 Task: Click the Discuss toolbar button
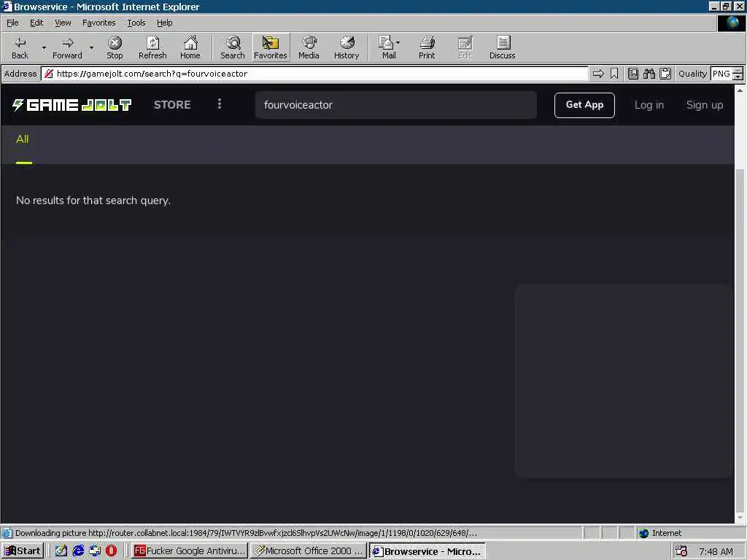pyautogui.click(x=502, y=47)
